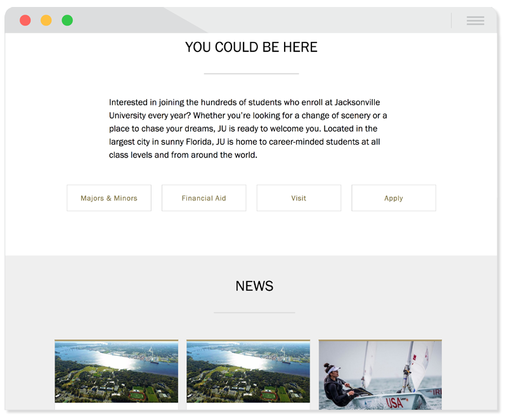511x420 pixels.
Task: Click the Visit button
Action: [x=299, y=198]
